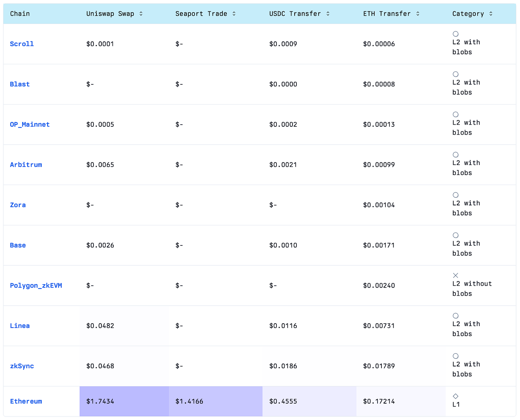
Task: Open the zkSync chain link
Action: click(x=22, y=366)
